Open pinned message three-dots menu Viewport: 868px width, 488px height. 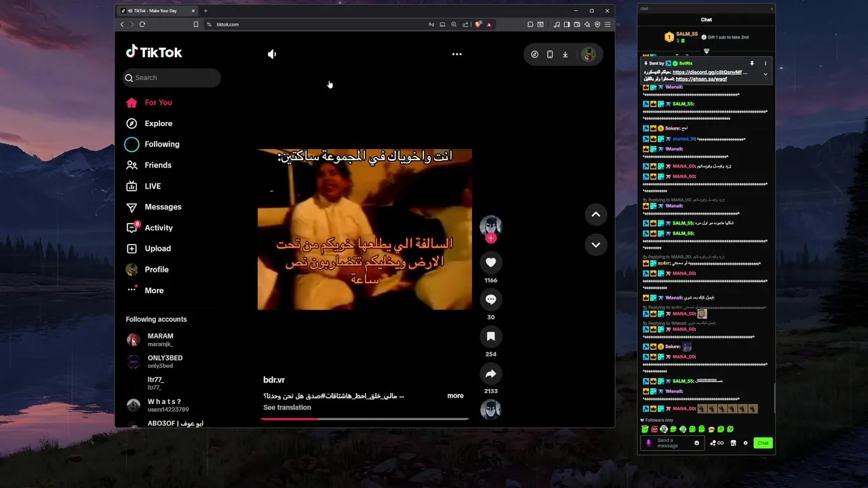pos(765,63)
